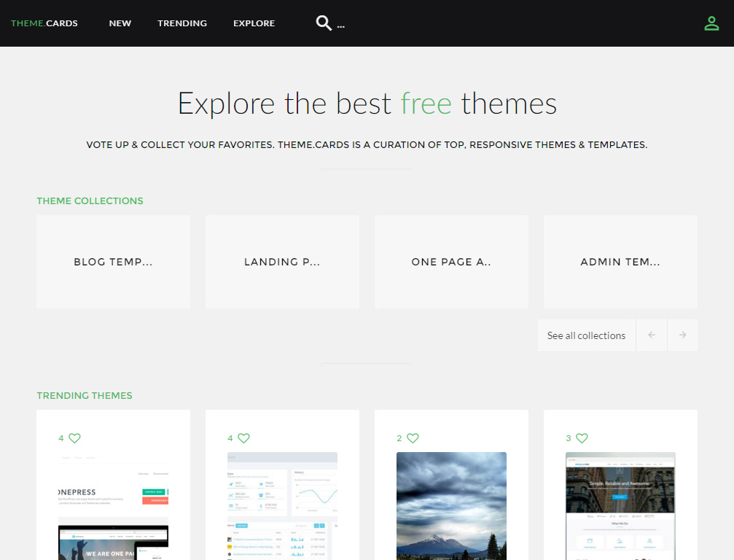Heart the mountain photo theme card
734x560 pixels.
pyautogui.click(x=413, y=438)
